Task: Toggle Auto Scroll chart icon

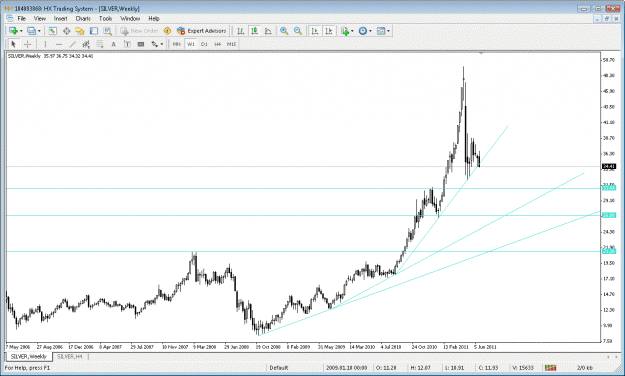Action: click(x=315, y=31)
